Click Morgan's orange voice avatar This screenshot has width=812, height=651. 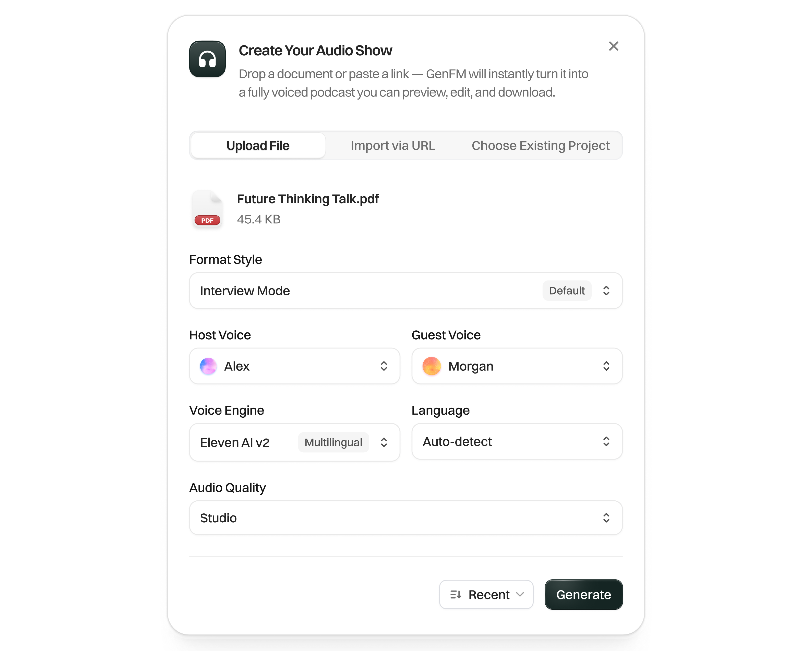tap(432, 366)
